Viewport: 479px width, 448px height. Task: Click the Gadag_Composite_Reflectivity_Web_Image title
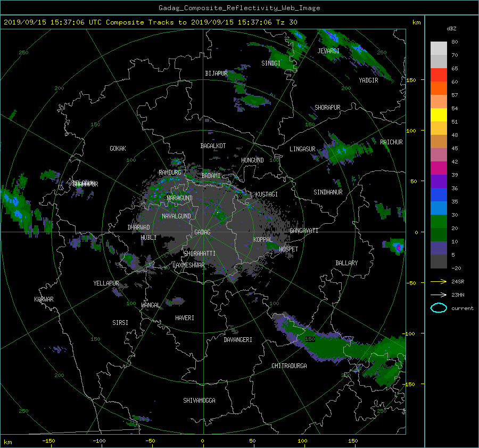coord(239,8)
